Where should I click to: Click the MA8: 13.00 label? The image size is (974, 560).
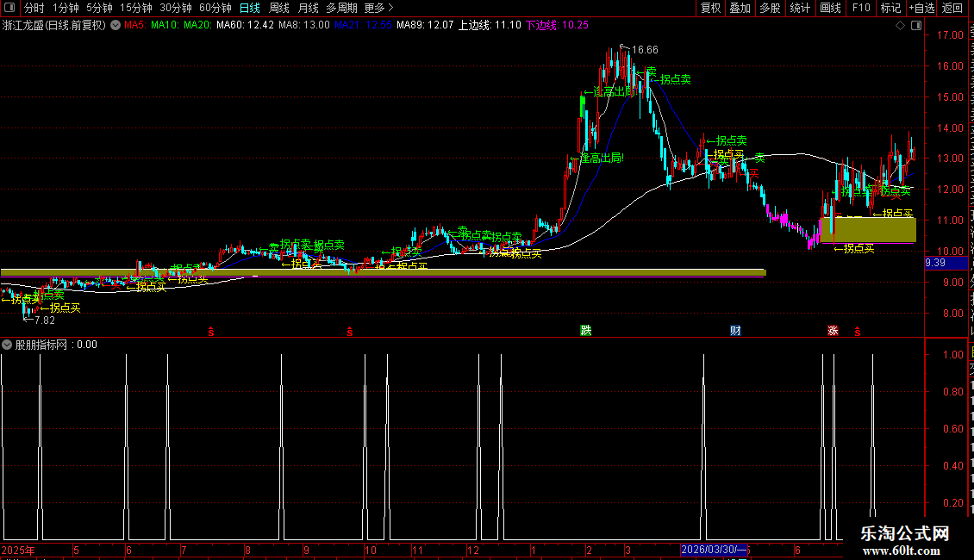click(303, 26)
